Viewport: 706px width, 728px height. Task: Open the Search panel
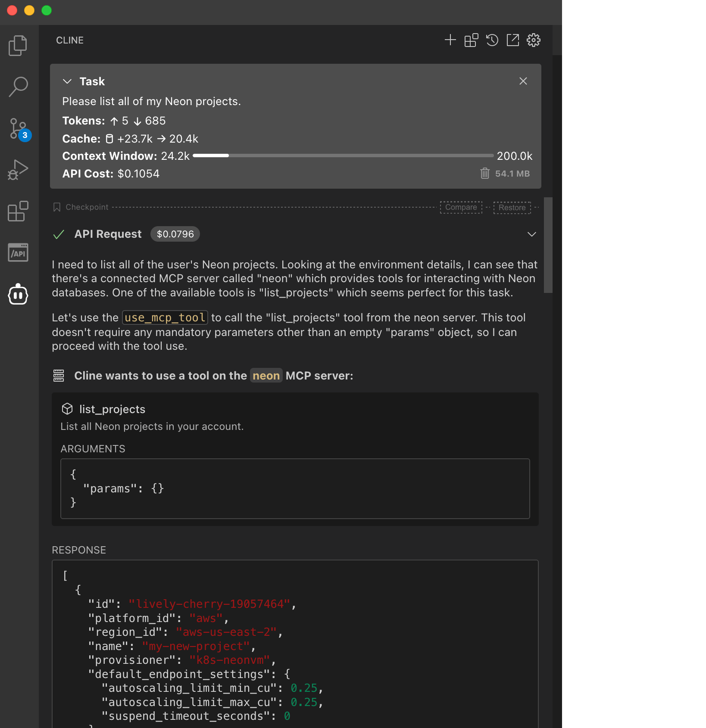(x=18, y=87)
